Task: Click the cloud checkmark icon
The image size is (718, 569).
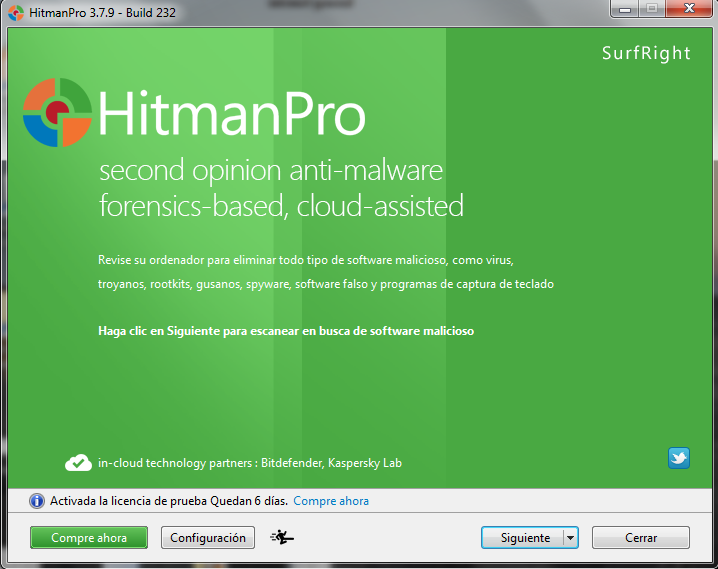Action: coord(78,463)
